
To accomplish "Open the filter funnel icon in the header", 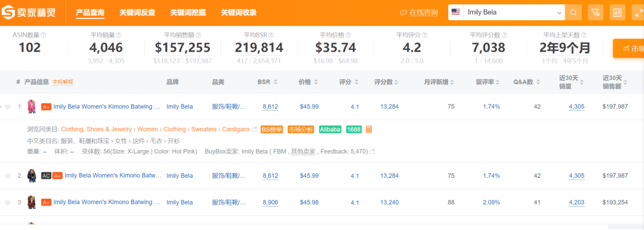I will (x=595, y=12).
